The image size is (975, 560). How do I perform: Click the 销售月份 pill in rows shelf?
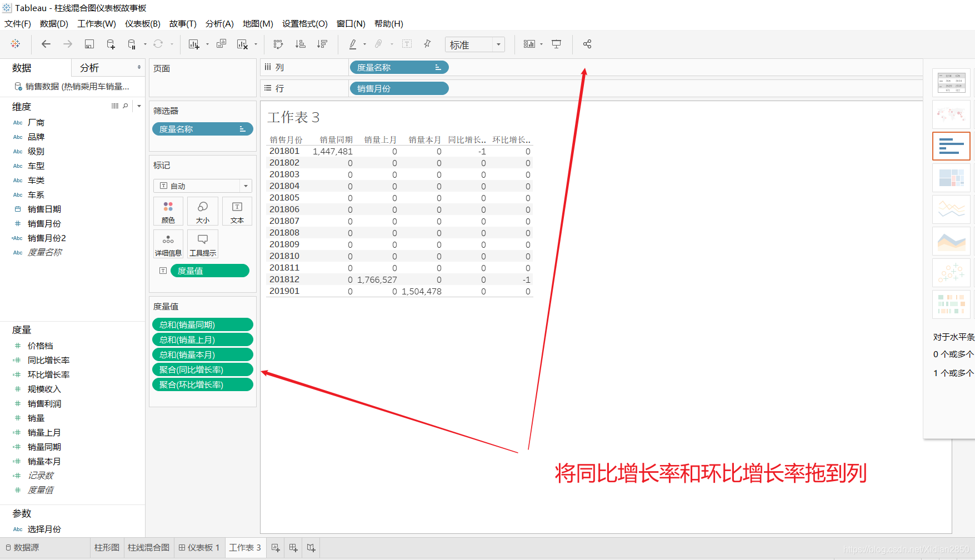(399, 88)
